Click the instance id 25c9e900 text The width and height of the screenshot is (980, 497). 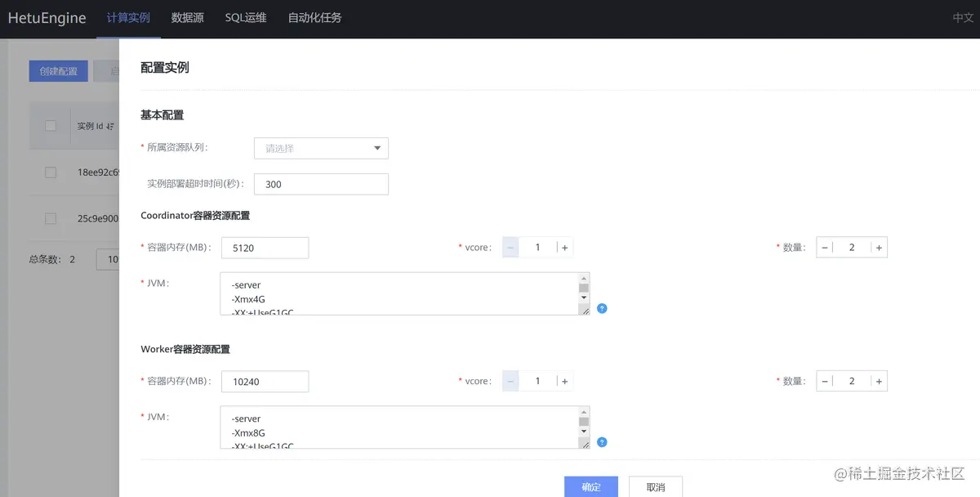click(x=98, y=219)
